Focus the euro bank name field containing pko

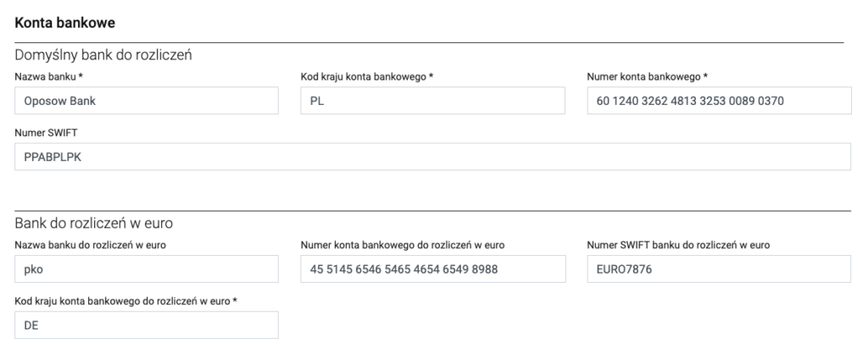point(147,269)
